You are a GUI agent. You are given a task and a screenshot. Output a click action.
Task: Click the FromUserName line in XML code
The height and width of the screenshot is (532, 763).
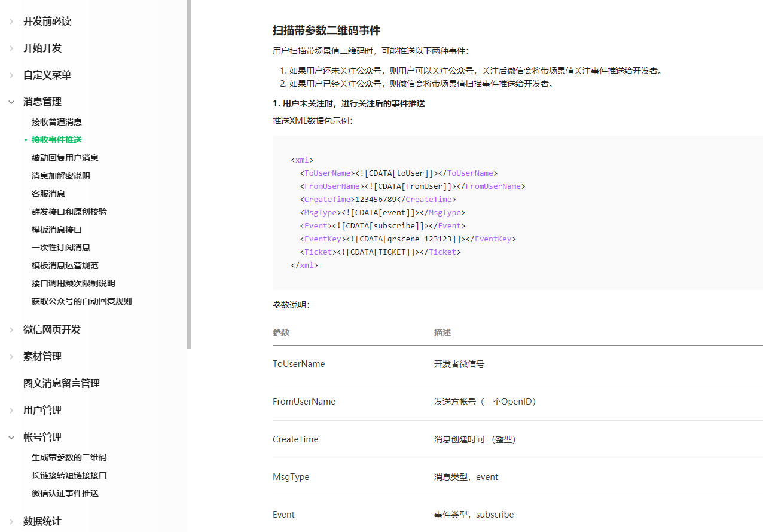point(413,186)
